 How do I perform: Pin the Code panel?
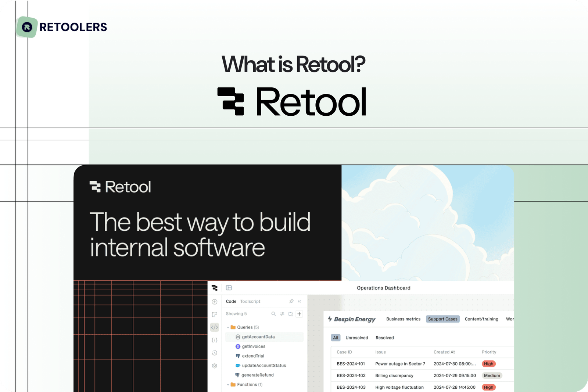[x=291, y=301]
